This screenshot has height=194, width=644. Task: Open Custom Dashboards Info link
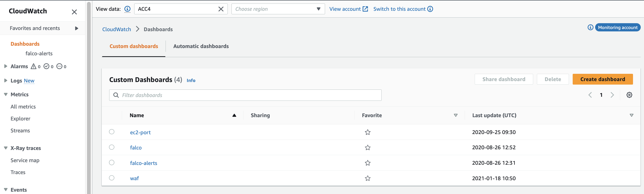191,80
